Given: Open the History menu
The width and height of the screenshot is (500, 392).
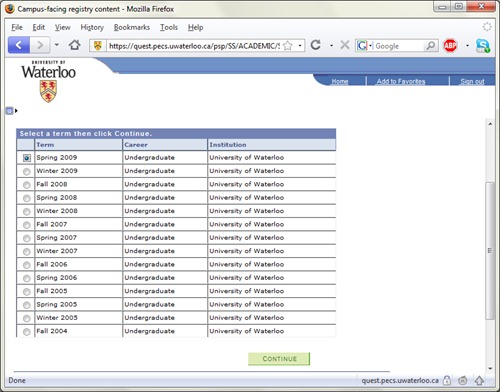Looking at the screenshot, I should [92, 27].
